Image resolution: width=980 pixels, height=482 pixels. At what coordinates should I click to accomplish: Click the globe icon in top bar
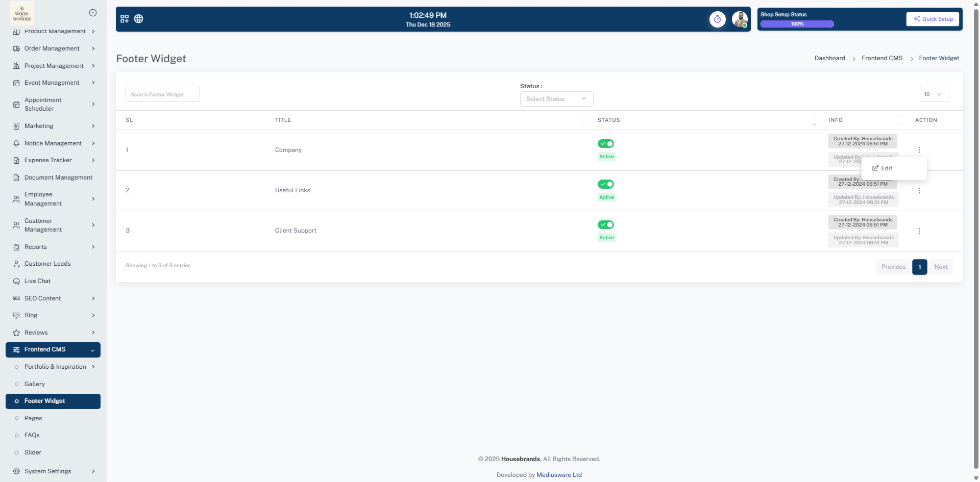click(138, 19)
